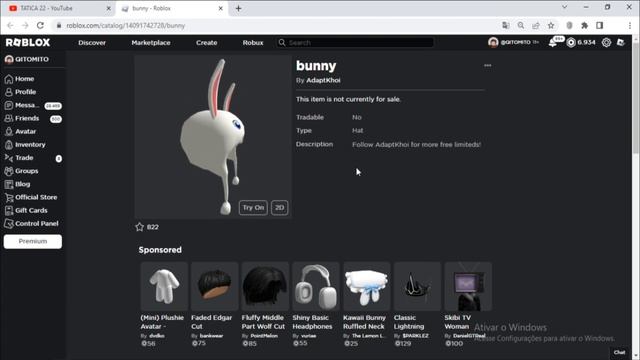This screenshot has width=640, height=360.
Task: Click the Premium button
Action: click(x=33, y=241)
